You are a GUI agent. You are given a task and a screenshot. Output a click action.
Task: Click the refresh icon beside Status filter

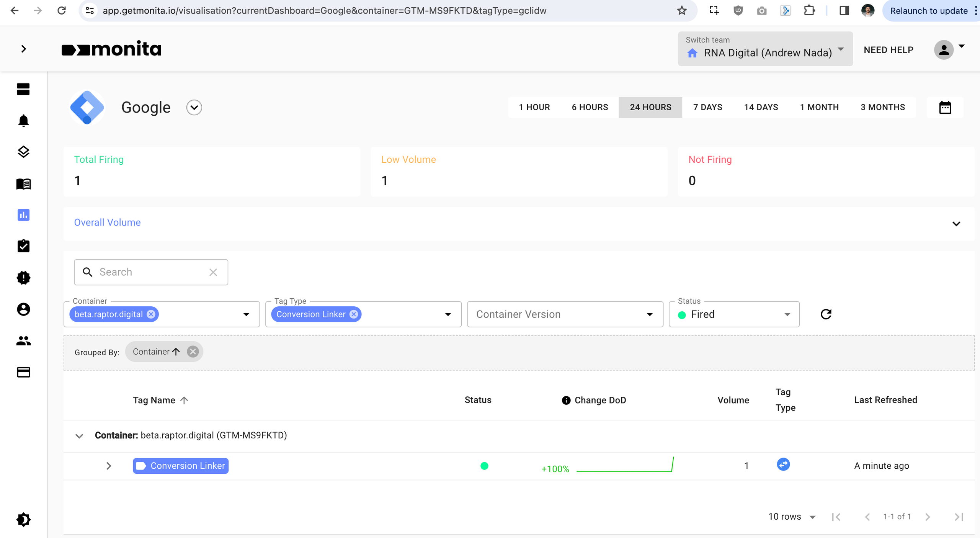pos(826,314)
